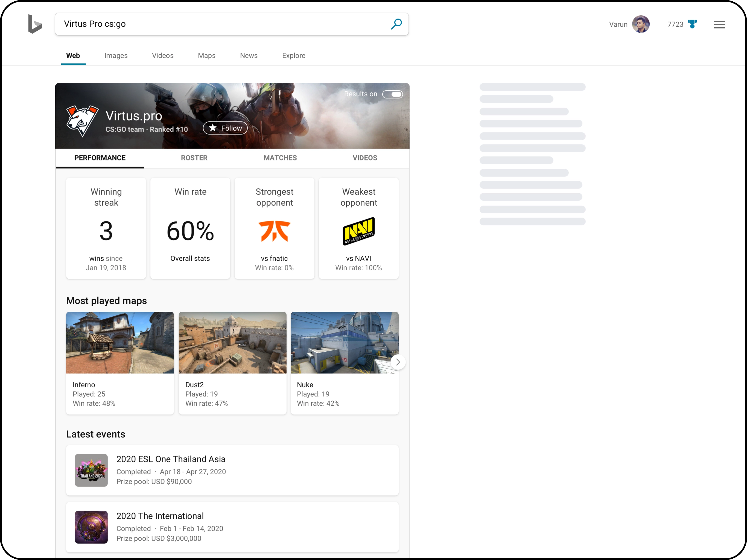
Task: Click the Follow star icon
Action: point(212,128)
